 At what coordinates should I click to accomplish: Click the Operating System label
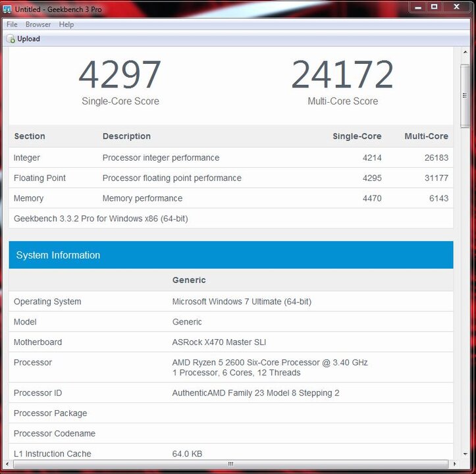[47, 302]
